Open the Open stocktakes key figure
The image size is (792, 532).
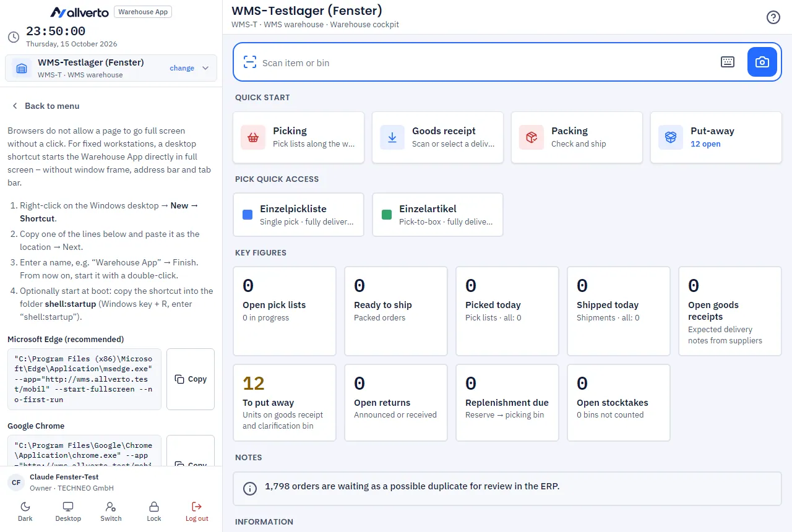[619, 403]
